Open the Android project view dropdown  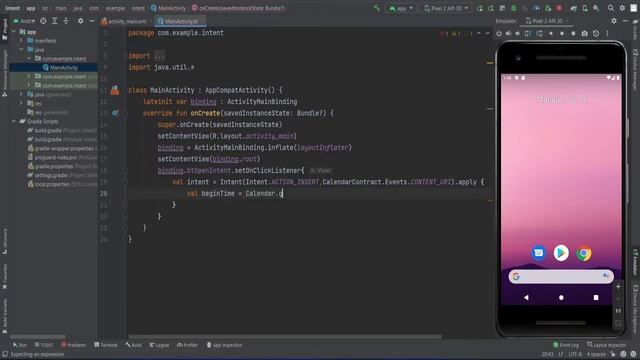point(24,21)
